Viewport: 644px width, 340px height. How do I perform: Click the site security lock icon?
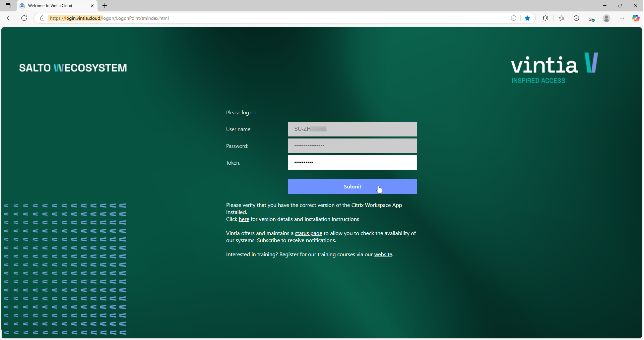[x=42, y=18]
